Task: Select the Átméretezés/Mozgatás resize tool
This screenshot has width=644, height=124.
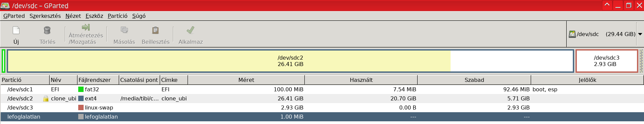Action: [x=86, y=34]
